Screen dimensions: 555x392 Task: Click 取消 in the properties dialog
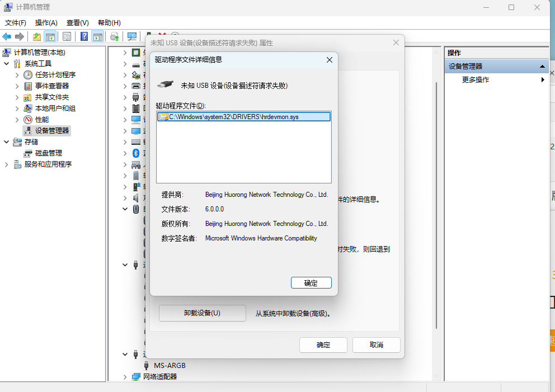[x=376, y=345]
